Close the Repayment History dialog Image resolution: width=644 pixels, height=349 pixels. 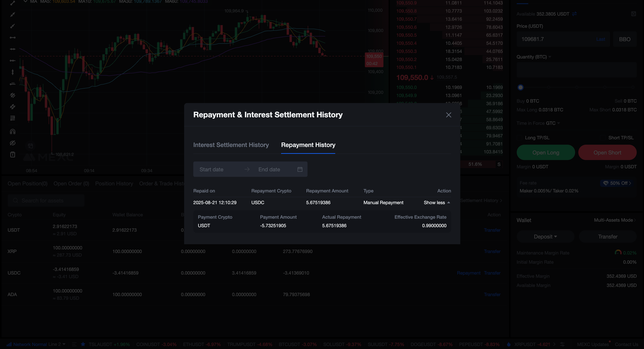tap(449, 115)
